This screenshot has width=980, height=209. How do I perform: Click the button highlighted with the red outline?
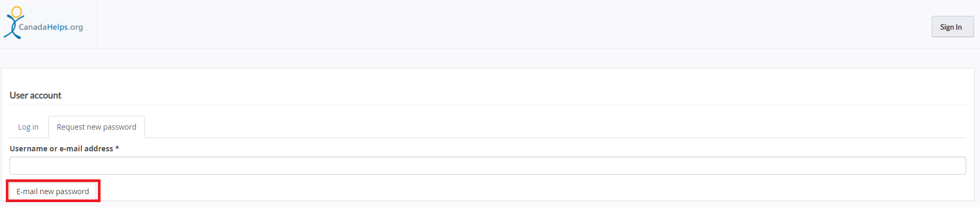[53, 191]
